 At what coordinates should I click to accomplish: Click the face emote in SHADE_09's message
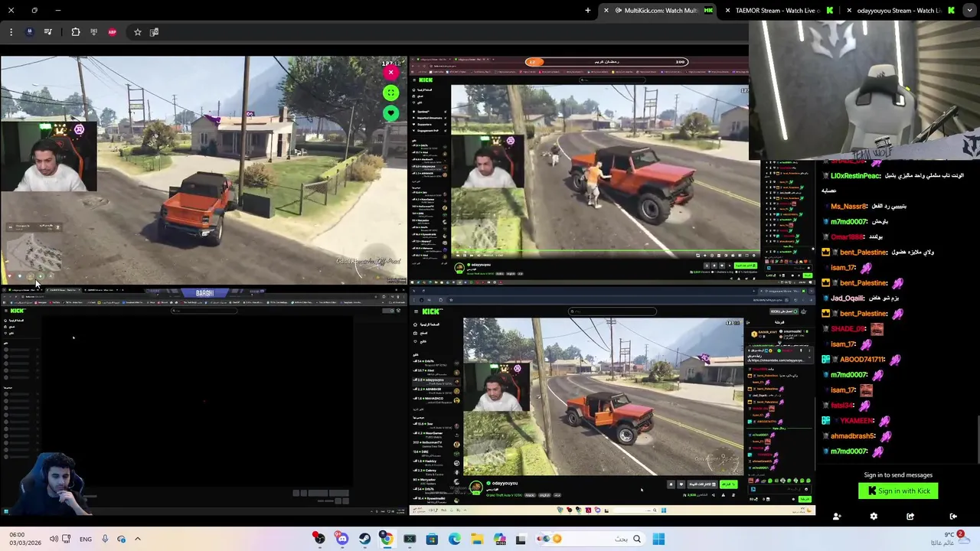(x=877, y=329)
